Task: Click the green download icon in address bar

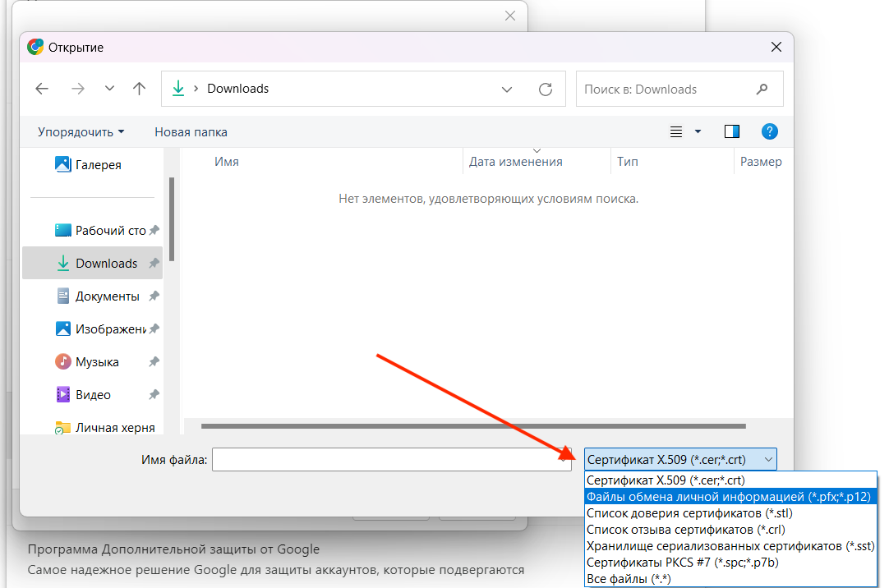Action: point(178,89)
